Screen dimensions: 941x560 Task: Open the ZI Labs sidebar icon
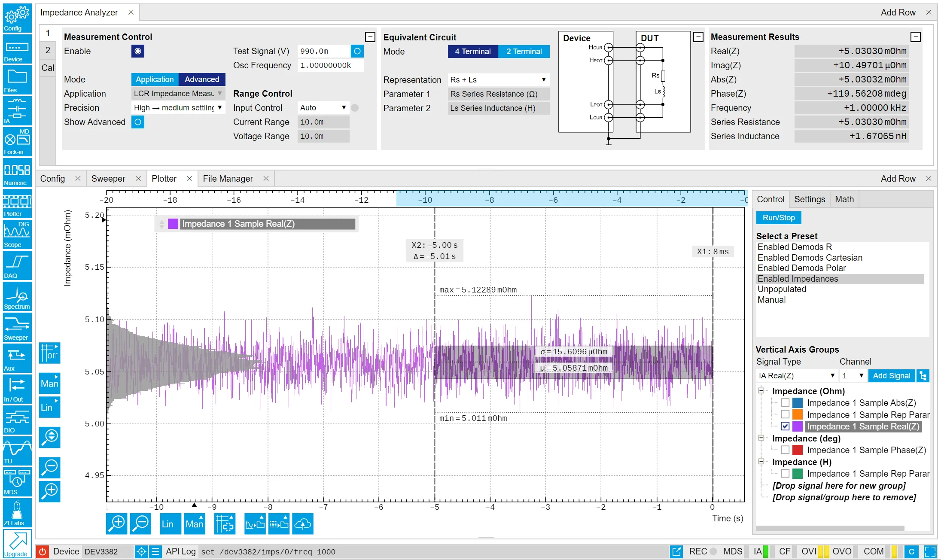point(17,512)
